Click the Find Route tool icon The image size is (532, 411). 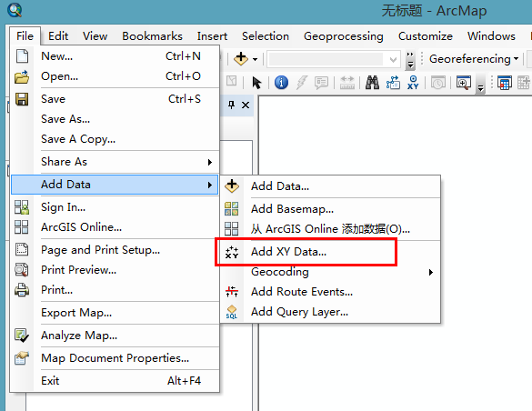click(393, 83)
